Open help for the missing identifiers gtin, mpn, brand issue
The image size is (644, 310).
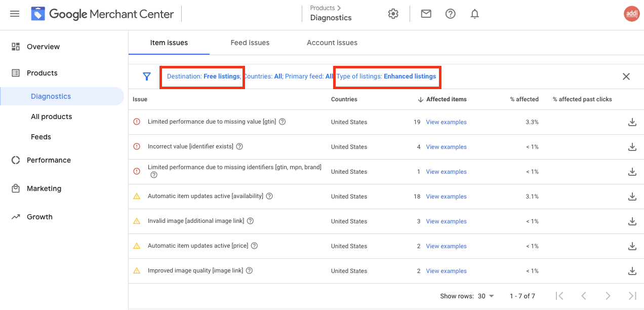pos(154,175)
